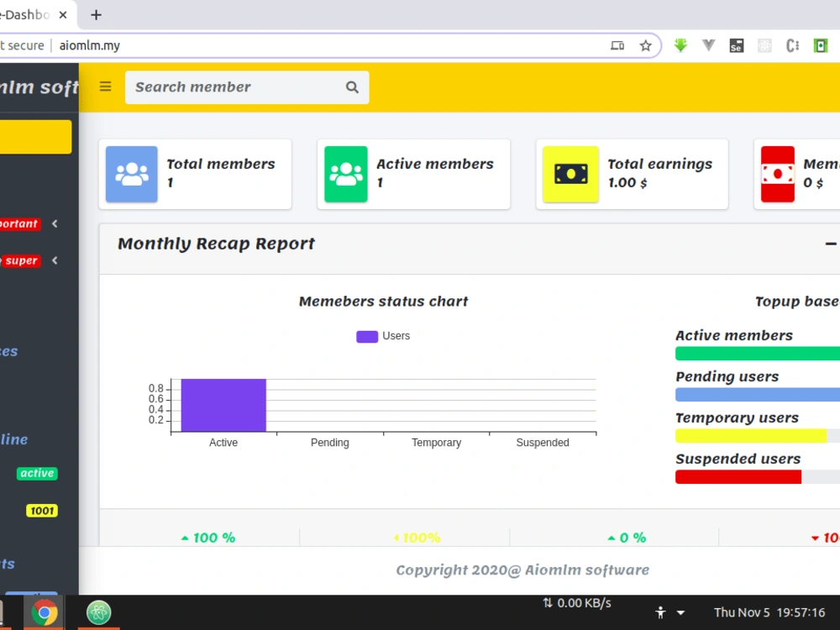The image size is (840, 630).
Task: Open the gray V extension icon
Action: click(708, 45)
